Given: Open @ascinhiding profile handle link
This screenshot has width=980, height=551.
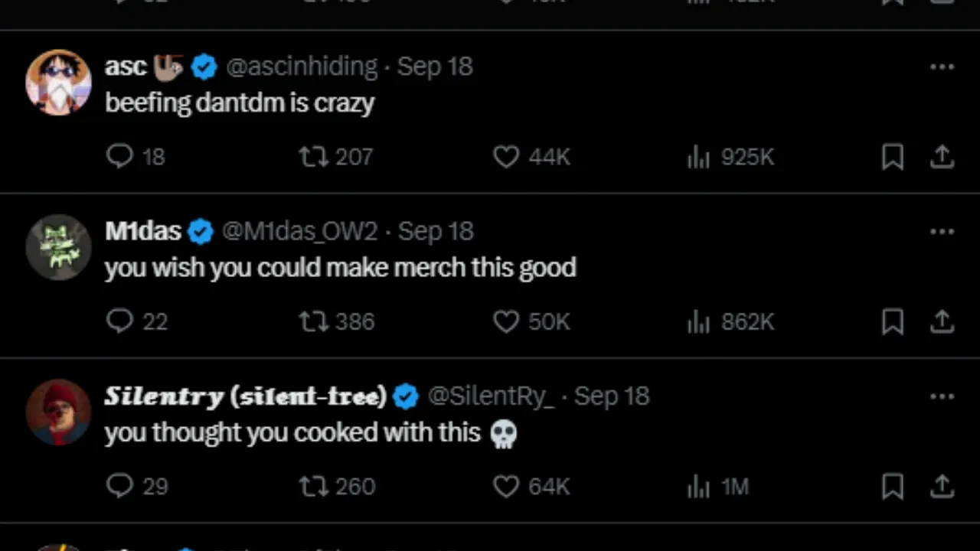Looking at the screenshot, I should pyautogui.click(x=302, y=67).
